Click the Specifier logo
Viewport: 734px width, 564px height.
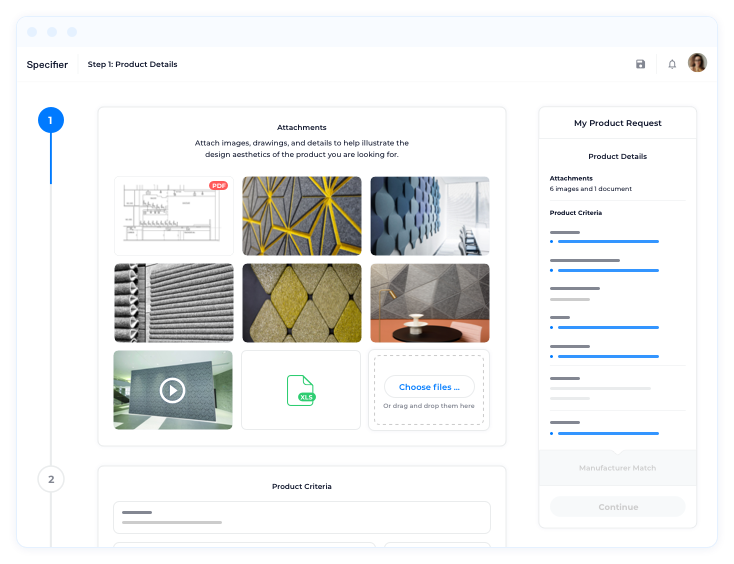(47, 65)
